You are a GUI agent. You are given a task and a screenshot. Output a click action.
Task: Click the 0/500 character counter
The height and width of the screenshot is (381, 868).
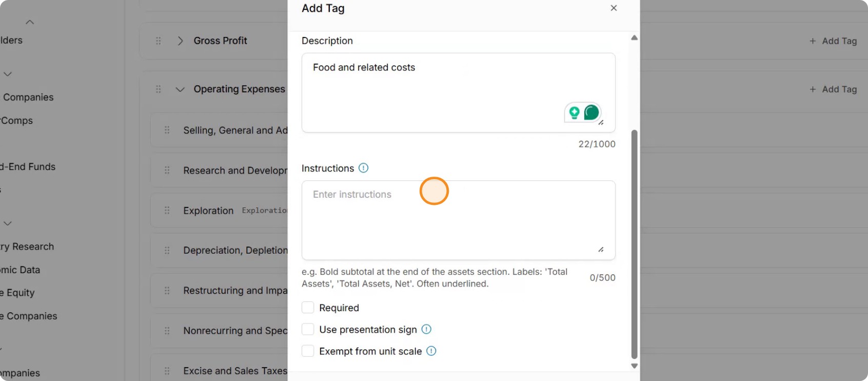click(603, 278)
